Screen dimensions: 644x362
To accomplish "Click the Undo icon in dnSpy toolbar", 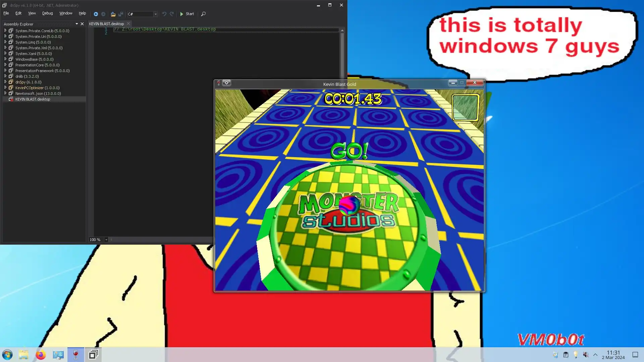I will [x=164, y=14].
